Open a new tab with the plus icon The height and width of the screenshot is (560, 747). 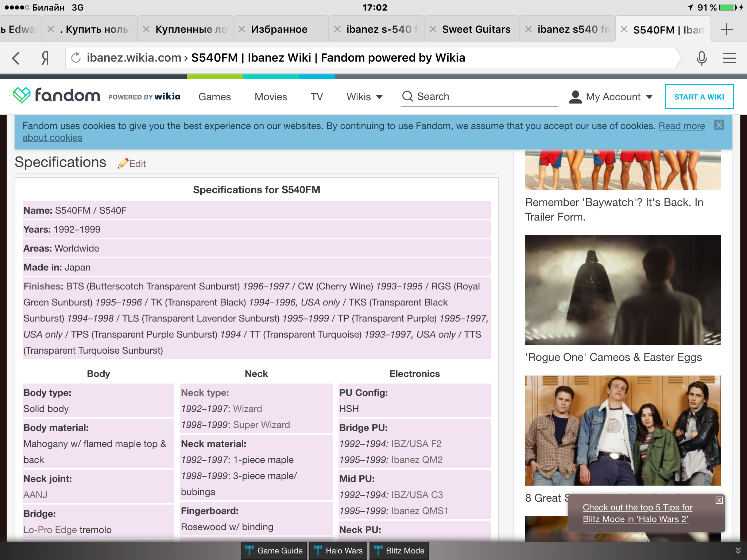point(727,29)
